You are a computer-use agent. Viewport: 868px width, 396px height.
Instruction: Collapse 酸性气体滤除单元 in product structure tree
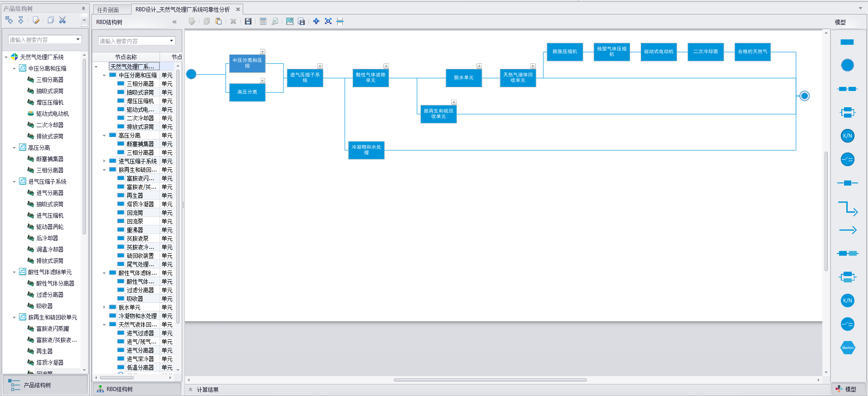click(x=14, y=272)
